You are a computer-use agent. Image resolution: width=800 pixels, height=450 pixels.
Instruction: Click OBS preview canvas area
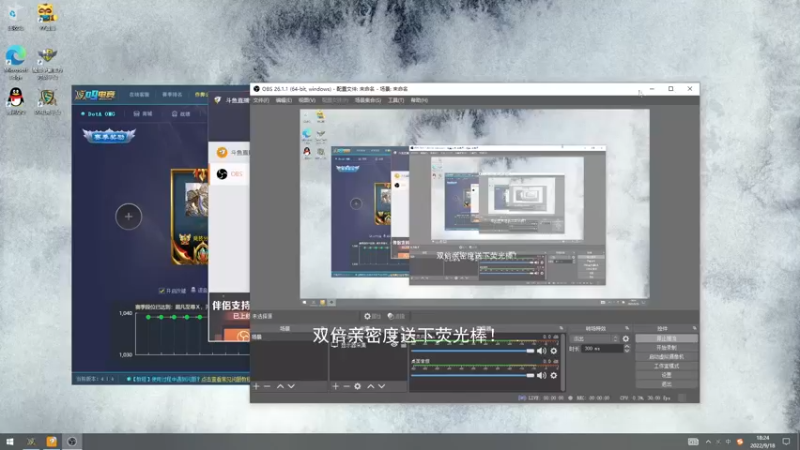[474, 204]
